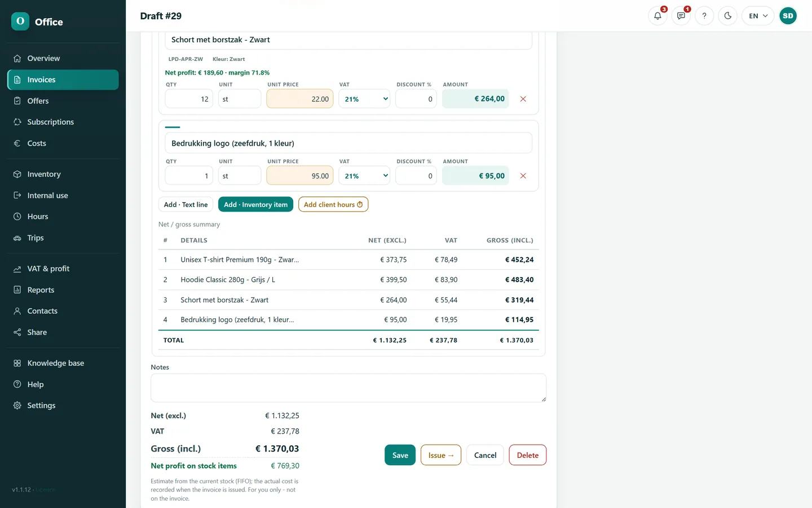Edit the Bedrukking logo description field

pyautogui.click(x=348, y=143)
